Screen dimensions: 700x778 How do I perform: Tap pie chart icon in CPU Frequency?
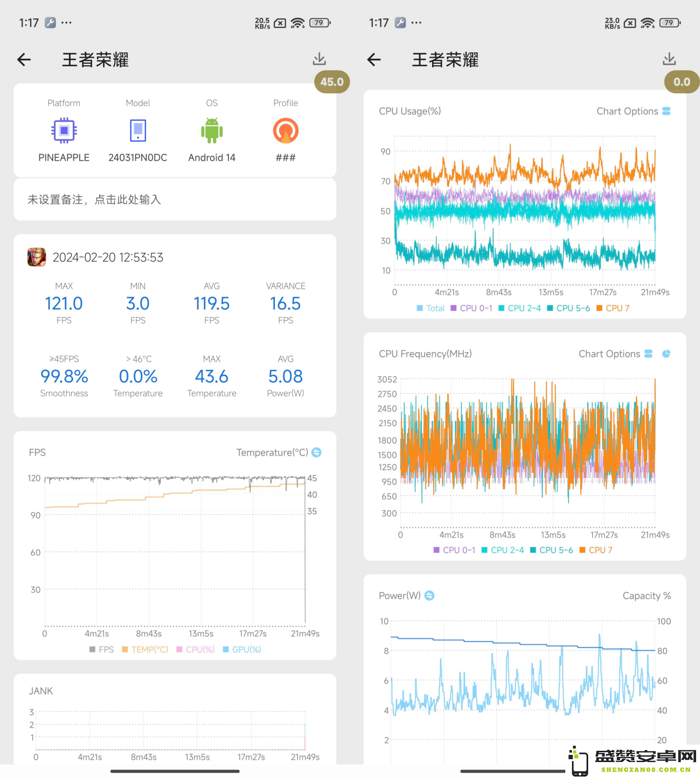666,354
